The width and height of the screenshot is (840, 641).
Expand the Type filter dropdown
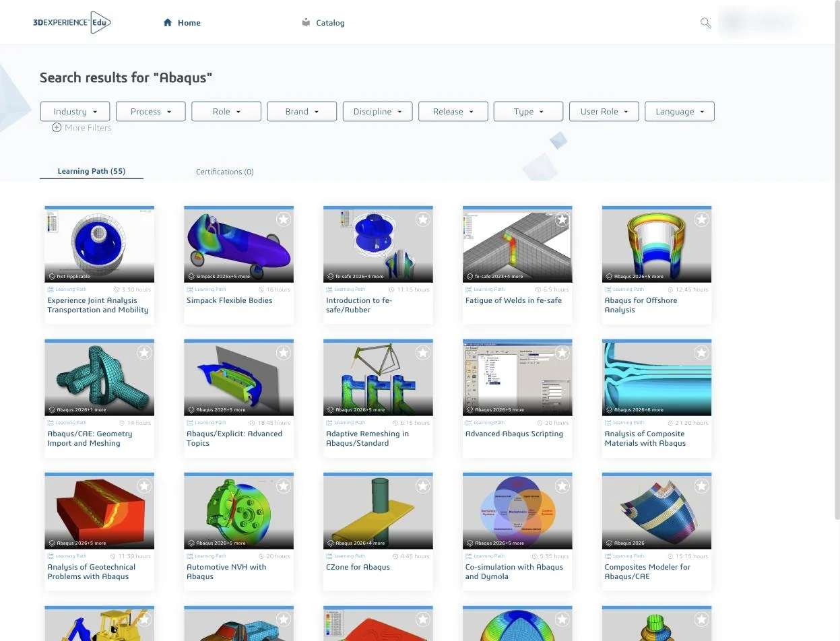click(529, 112)
